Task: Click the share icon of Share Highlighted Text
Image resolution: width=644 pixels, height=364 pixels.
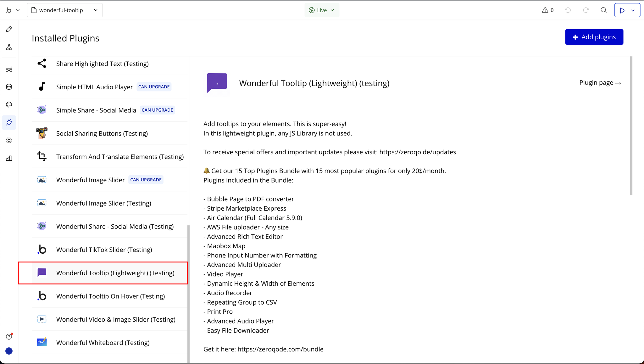Action: point(42,63)
